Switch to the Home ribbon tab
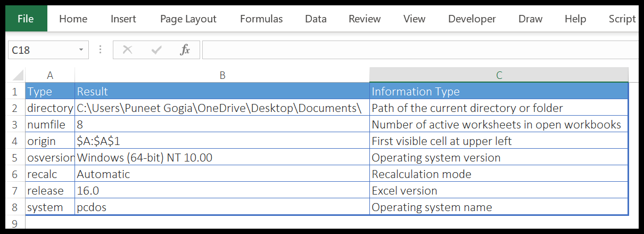The width and height of the screenshot is (644, 234). [73, 19]
